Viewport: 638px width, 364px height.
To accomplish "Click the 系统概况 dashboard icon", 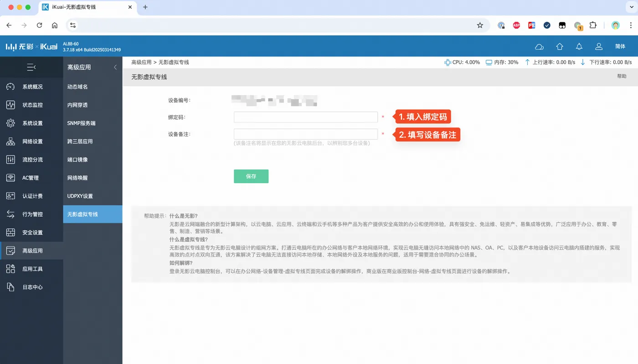I will click(x=10, y=87).
